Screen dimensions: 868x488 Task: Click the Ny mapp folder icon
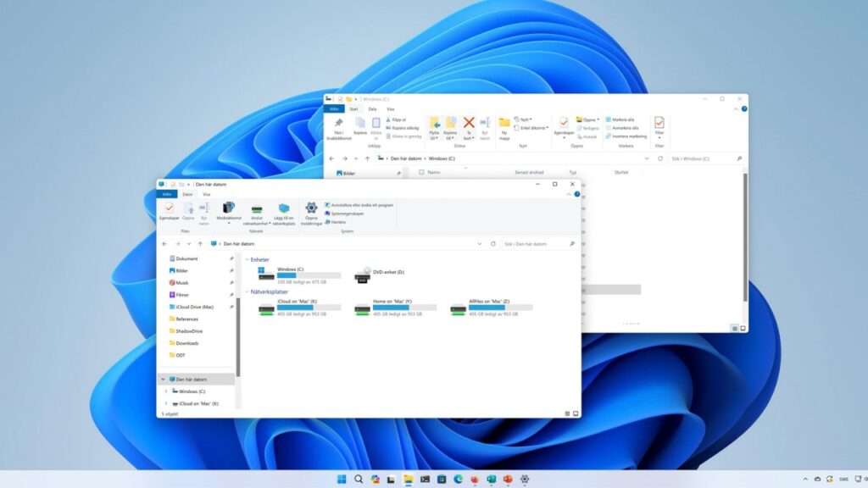pyautogui.click(x=504, y=122)
